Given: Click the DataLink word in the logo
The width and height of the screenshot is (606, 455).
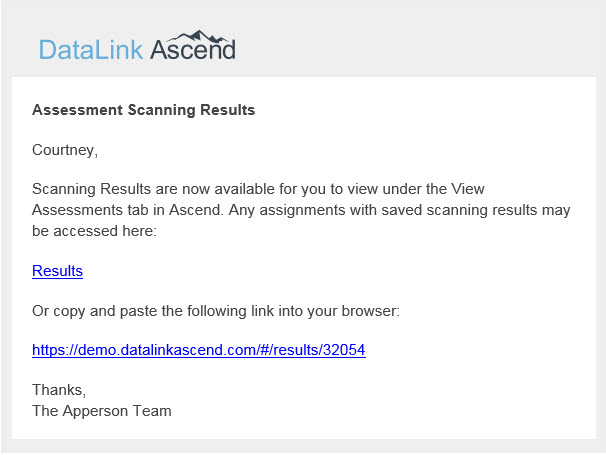Looking at the screenshot, I should 92,49.
